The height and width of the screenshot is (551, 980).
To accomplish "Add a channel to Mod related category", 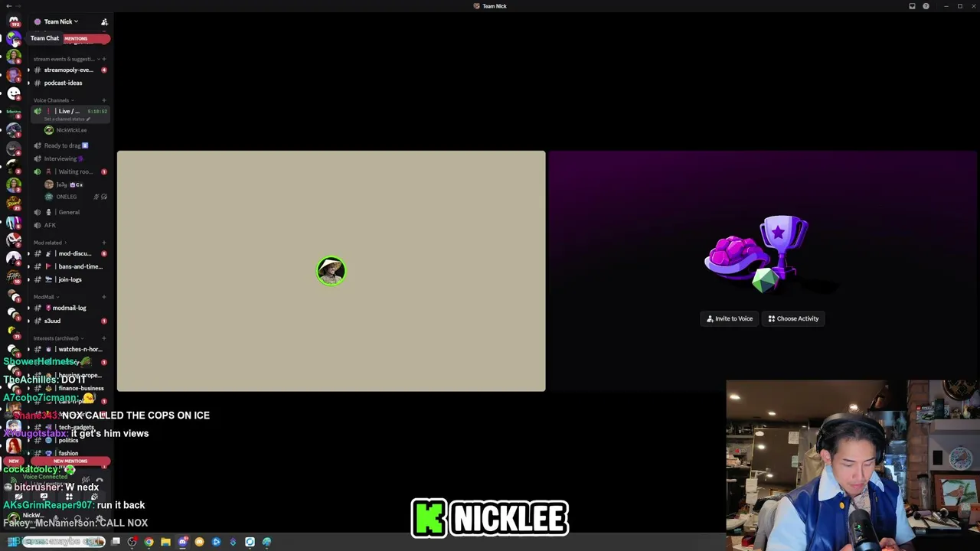I will (x=104, y=243).
